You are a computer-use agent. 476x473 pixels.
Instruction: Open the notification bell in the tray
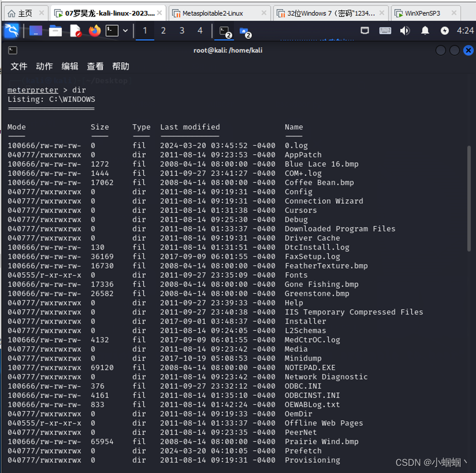point(425,31)
